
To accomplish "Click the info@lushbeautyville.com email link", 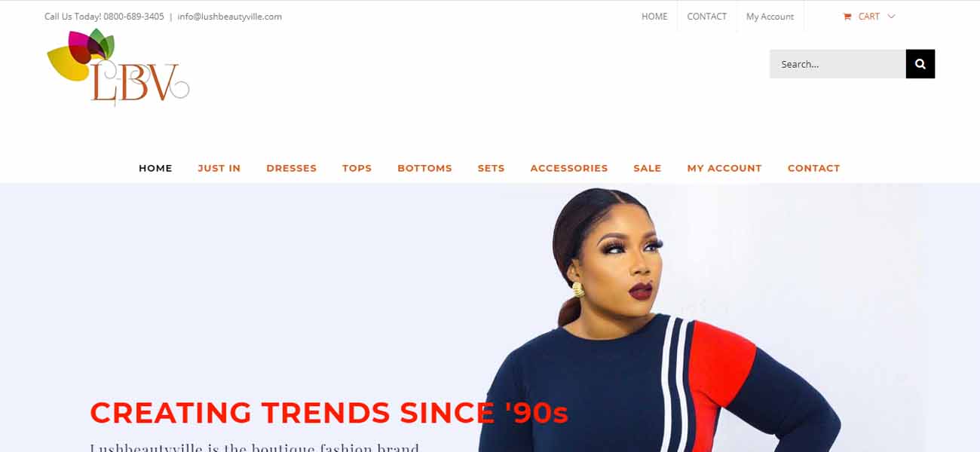I will [x=230, y=17].
